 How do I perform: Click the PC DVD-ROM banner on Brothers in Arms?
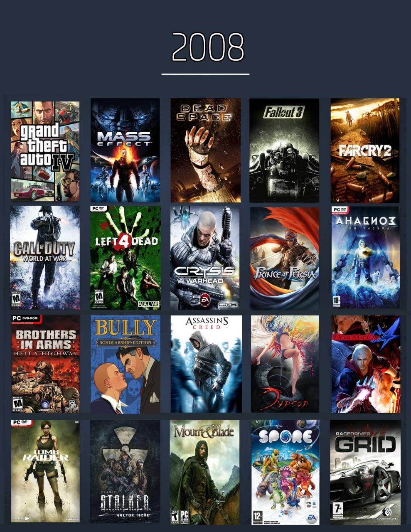coord(27,319)
